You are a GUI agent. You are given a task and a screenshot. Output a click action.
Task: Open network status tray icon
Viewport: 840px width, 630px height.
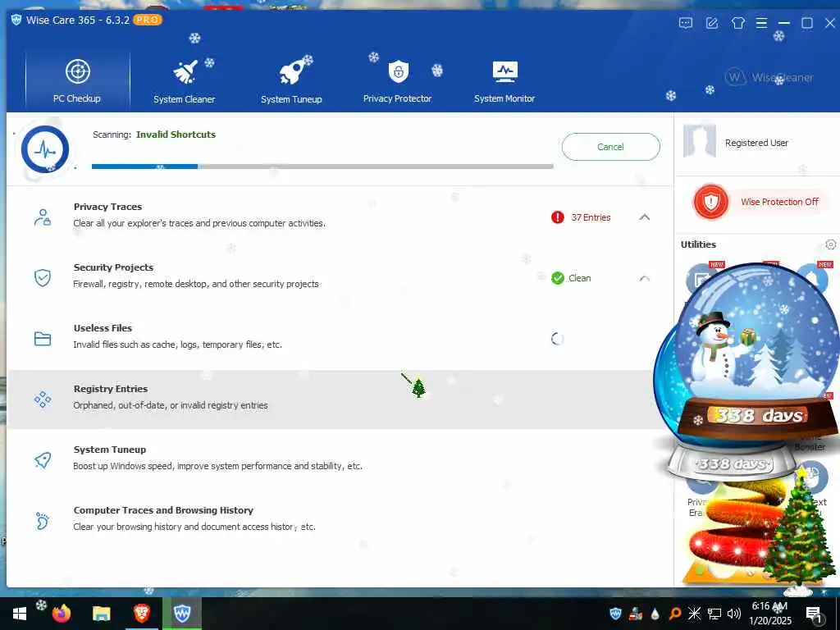tap(714, 614)
